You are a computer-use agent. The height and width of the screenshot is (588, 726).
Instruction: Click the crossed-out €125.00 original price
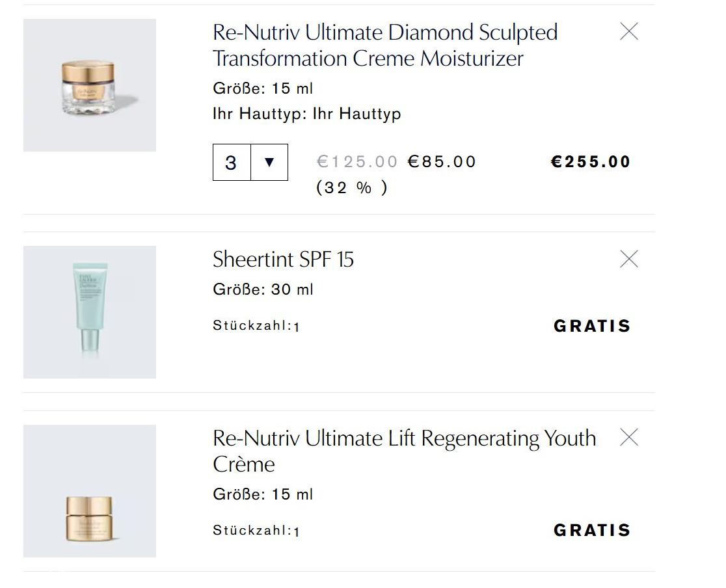357,161
